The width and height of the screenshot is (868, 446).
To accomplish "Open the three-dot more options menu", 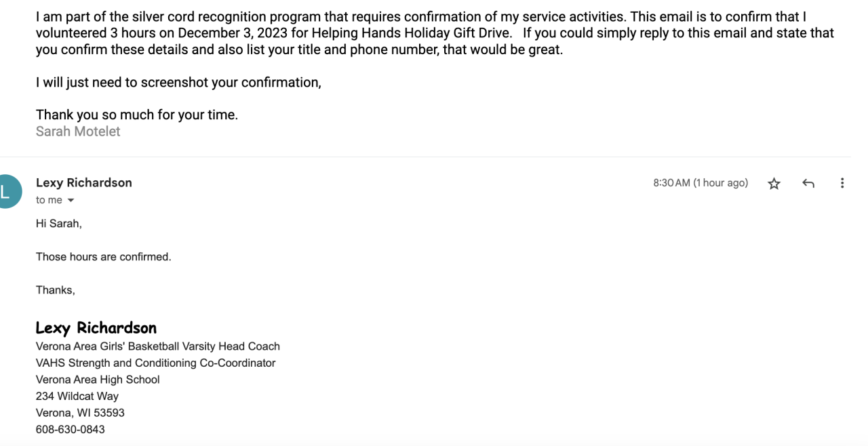I will (842, 183).
